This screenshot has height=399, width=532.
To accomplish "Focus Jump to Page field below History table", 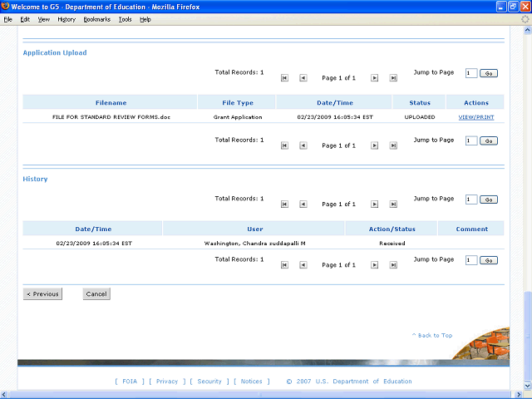I will point(471,260).
